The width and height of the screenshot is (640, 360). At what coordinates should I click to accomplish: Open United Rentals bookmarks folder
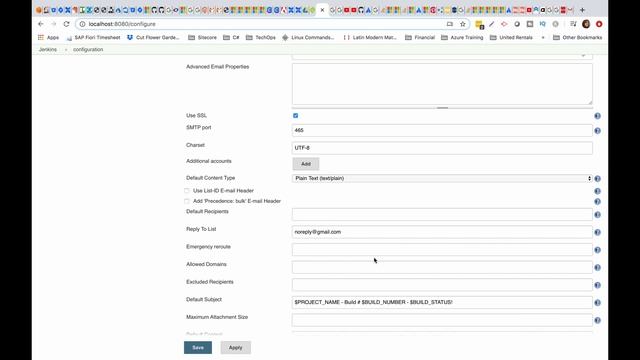click(511, 37)
